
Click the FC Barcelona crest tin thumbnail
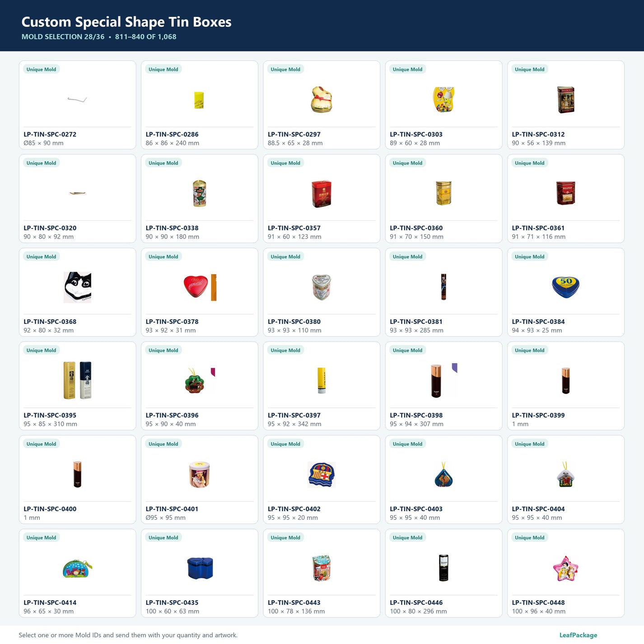point(322,474)
